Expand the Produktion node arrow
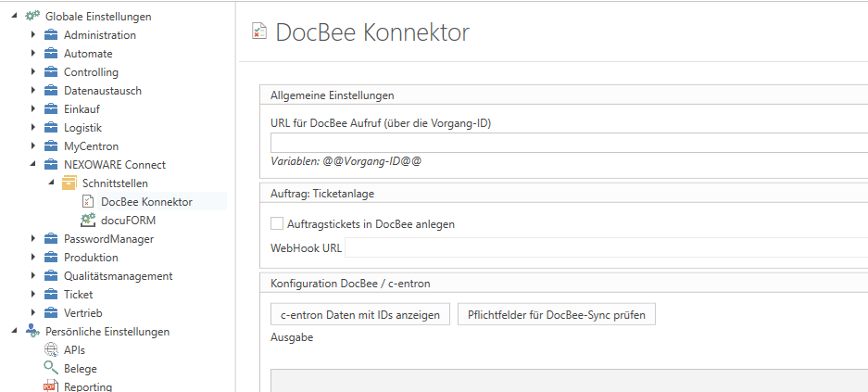 click(33, 258)
